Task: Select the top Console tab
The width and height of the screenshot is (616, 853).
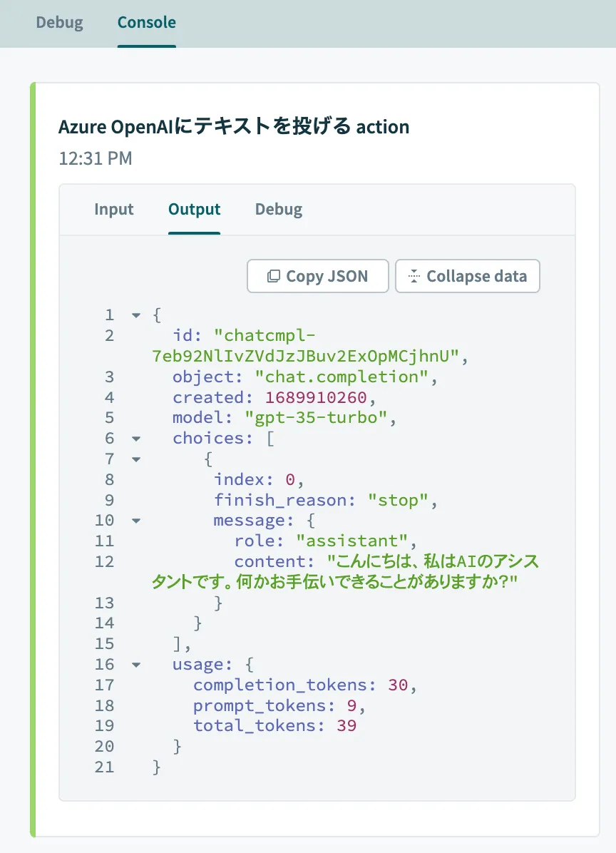Action: [x=147, y=22]
